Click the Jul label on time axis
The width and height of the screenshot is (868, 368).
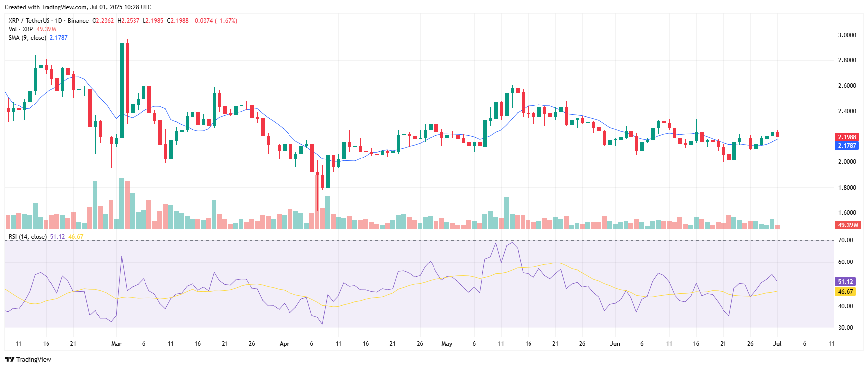click(x=777, y=344)
